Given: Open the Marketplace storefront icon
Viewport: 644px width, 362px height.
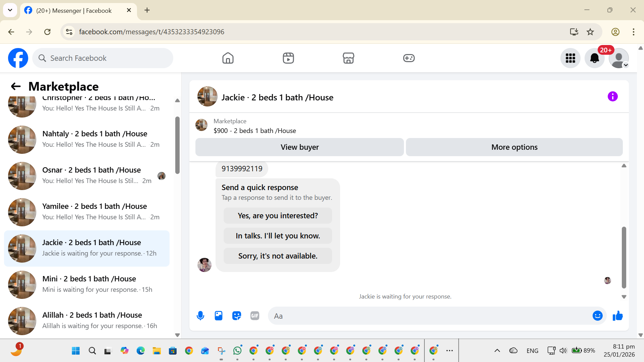Looking at the screenshot, I should pyautogui.click(x=349, y=58).
